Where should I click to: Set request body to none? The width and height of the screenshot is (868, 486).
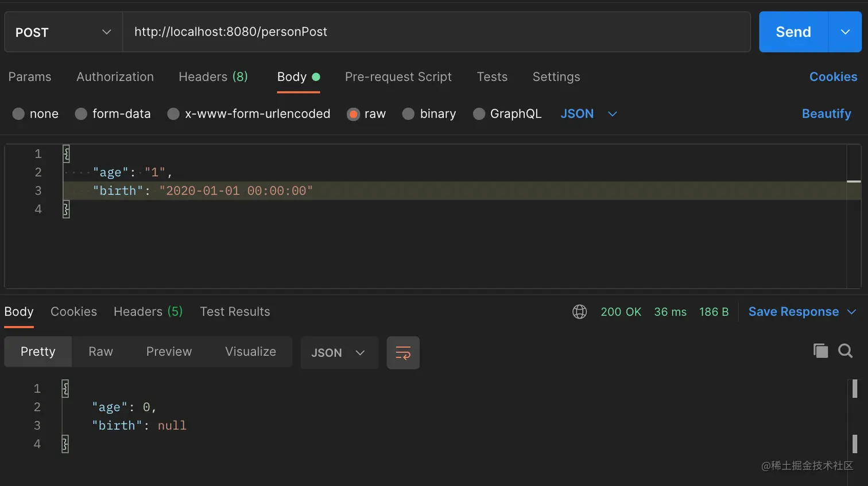[18, 114]
